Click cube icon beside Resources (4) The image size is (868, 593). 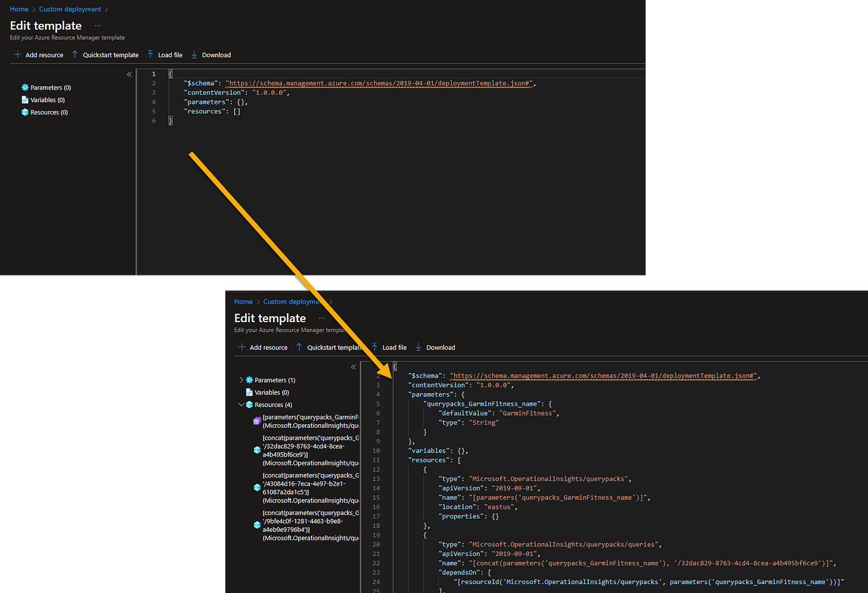click(249, 404)
